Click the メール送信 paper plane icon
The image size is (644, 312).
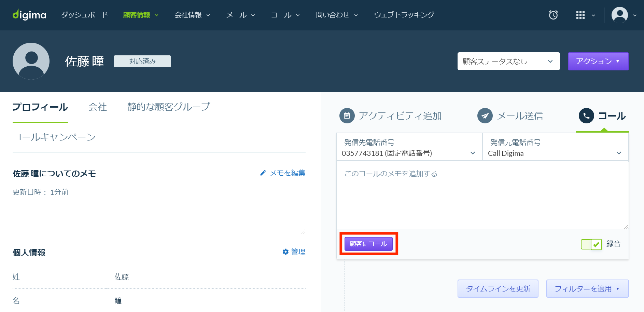485,116
